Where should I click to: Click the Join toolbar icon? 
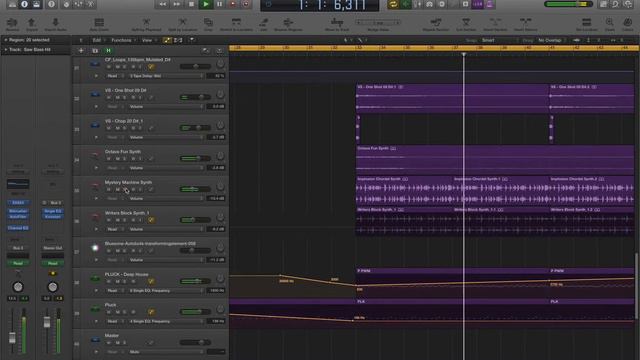point(263,24)
